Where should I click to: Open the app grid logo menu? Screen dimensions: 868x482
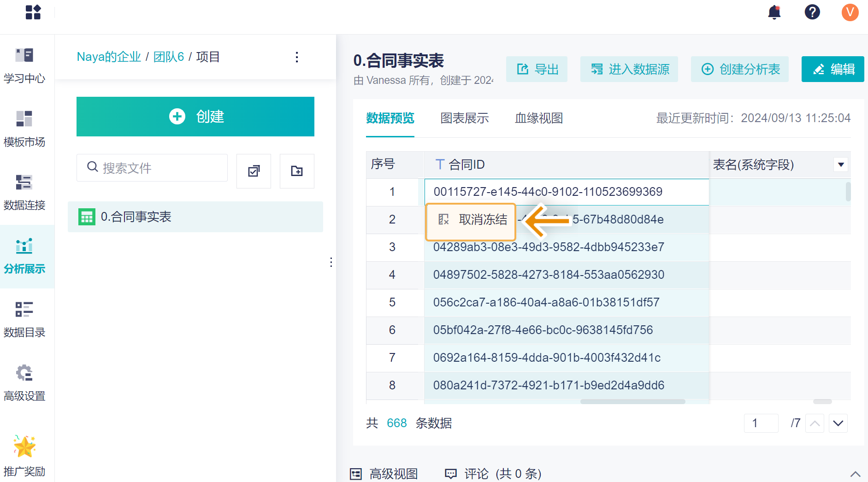(x=33, y=12)
